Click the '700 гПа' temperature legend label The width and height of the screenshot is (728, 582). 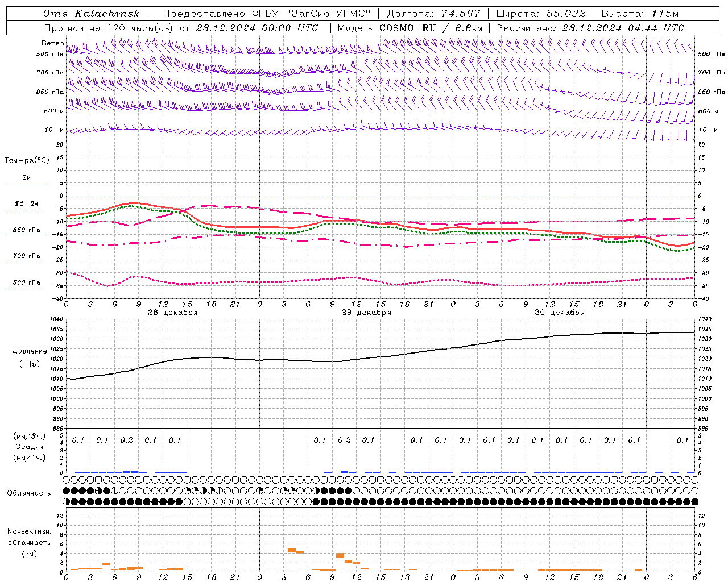click(27, 256)
